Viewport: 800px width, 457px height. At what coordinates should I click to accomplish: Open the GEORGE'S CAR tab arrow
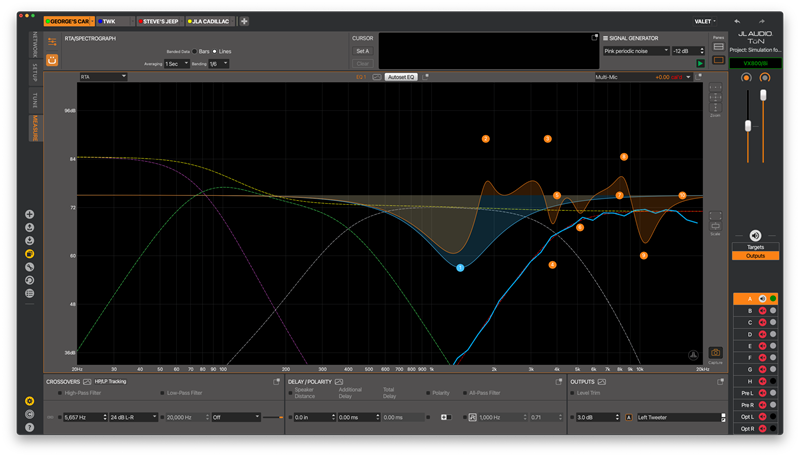92,21
